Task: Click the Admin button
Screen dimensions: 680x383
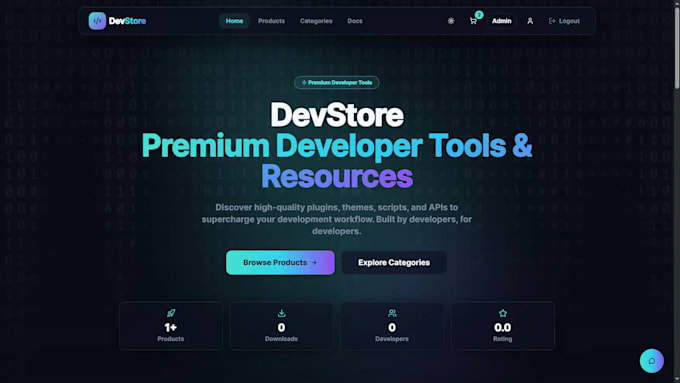Action: pyautogui.click(x=502, y=21)
